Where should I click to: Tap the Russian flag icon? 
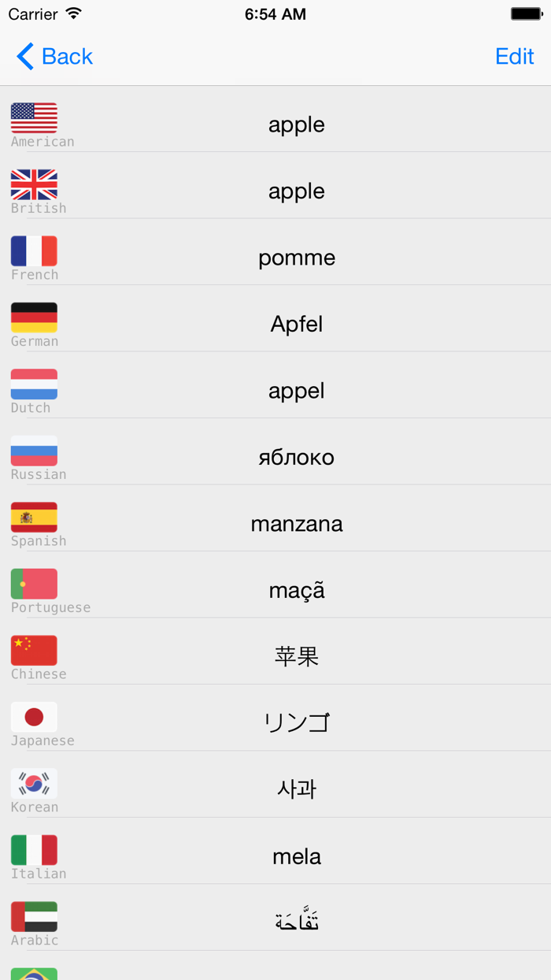coord(33,448)
